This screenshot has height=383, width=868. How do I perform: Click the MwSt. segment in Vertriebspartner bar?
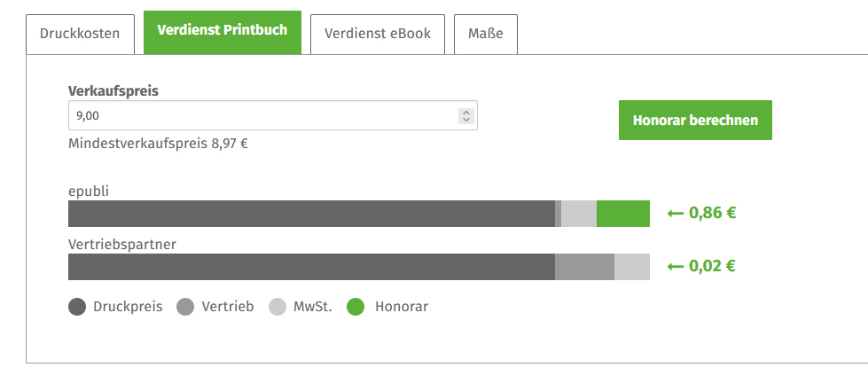click(632, 267)
